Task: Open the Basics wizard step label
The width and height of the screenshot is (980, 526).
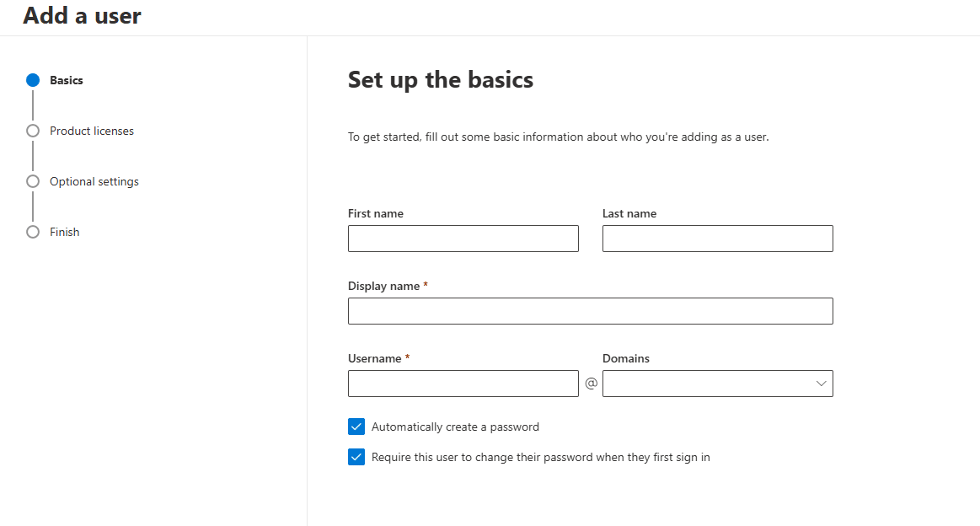Action: (67, 80)
